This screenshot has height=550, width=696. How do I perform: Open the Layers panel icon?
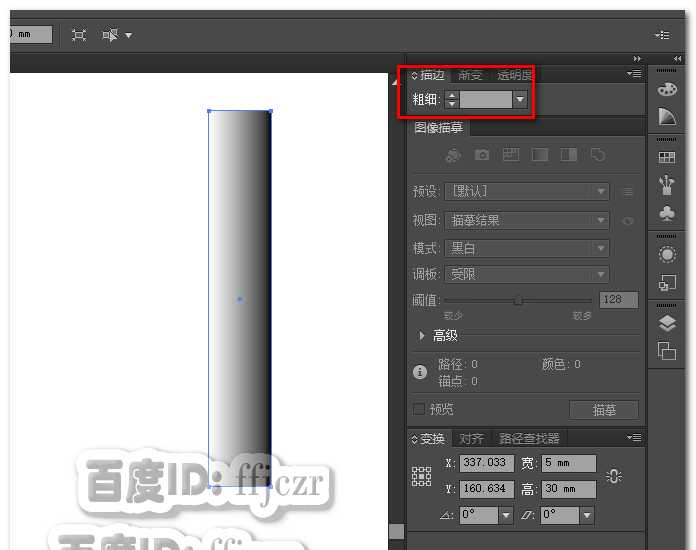(667, 323)
